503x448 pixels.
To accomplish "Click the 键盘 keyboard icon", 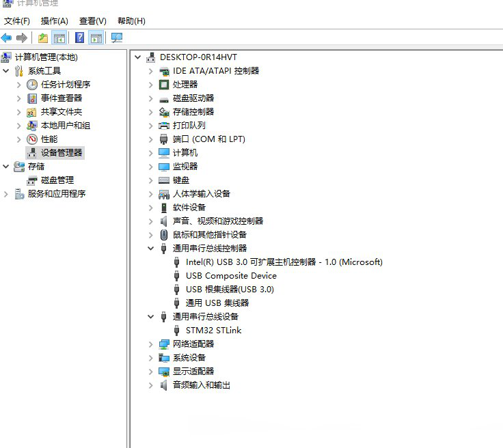I will point(163,180).
